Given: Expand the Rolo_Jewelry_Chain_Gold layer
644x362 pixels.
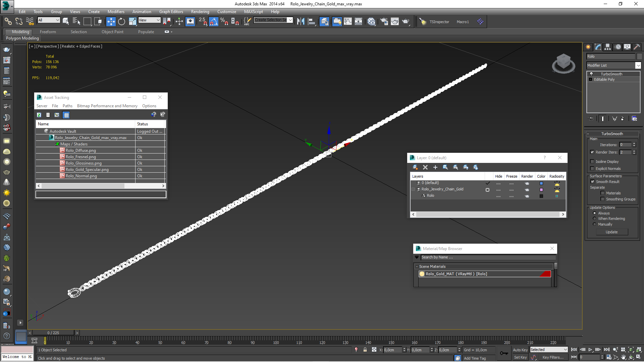Looking at the screenshot, I should (x=414, y=189).
